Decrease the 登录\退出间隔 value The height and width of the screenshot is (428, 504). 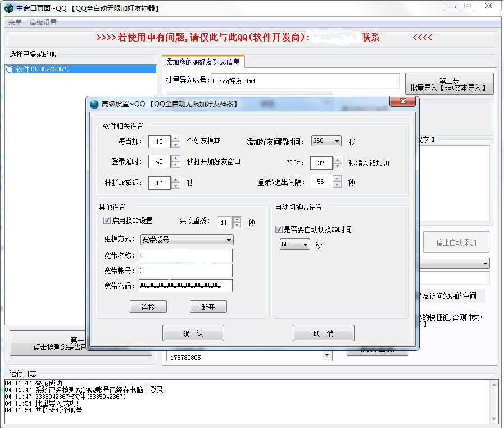pos(337,184)
